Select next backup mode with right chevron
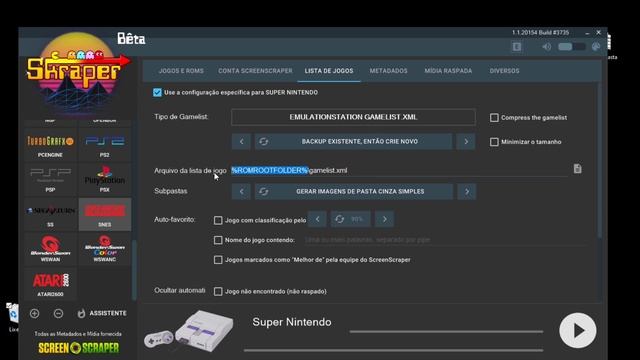 click(x=466, y=142)
